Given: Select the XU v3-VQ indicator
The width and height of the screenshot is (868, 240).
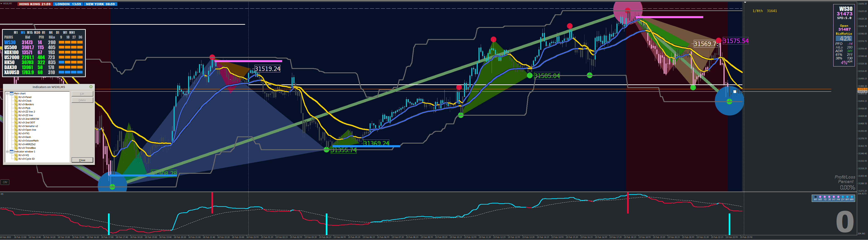Looking at the screenshot, I should click(22, 155).
